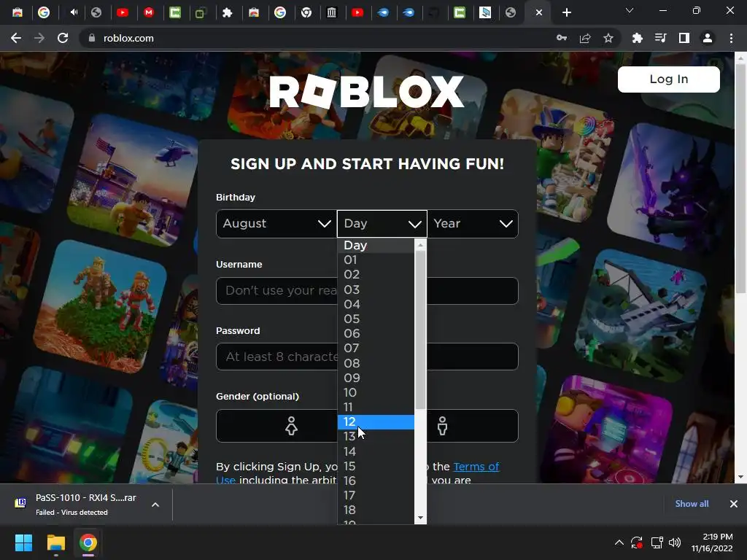
Task: Open the Windows Start menu
Action: coord(23,542)
